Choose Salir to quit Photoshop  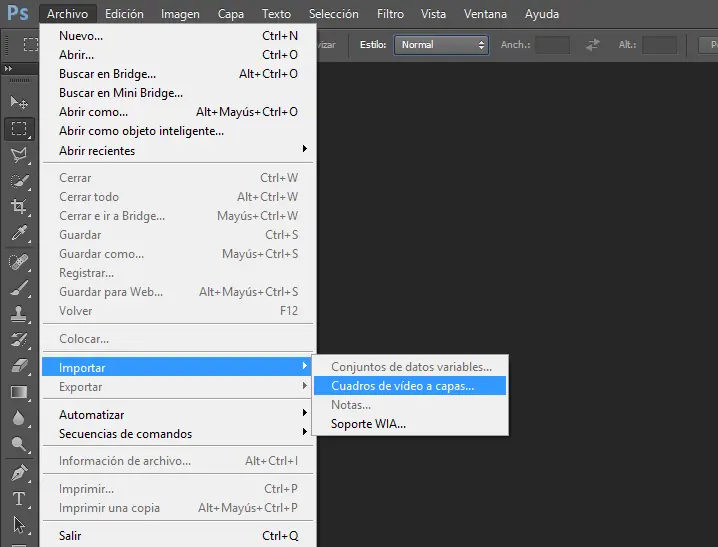pyautogui.click(x=178, y=535)
